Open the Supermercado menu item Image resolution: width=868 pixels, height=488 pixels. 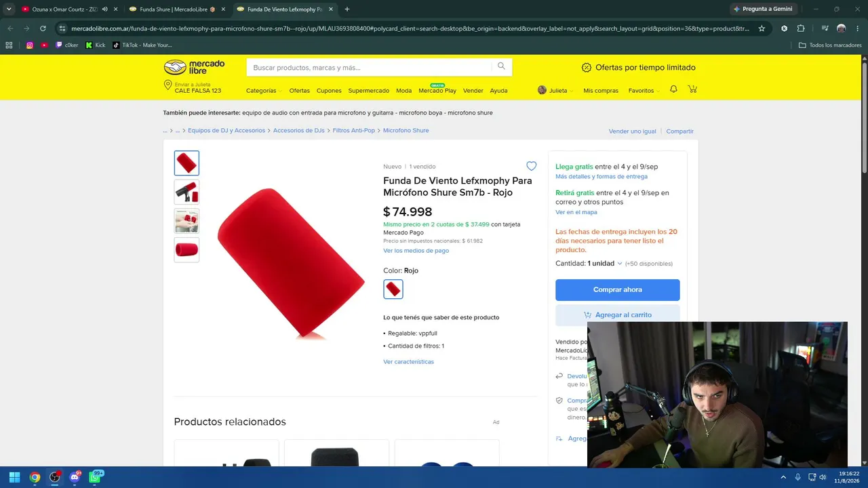coord(369,91)
